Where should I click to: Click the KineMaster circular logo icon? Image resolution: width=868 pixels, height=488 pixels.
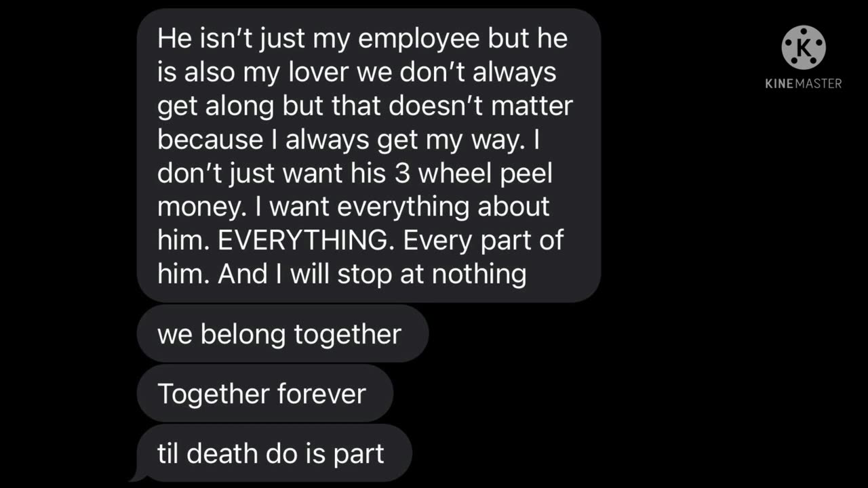pyautogui.click(x=804, y=47)
